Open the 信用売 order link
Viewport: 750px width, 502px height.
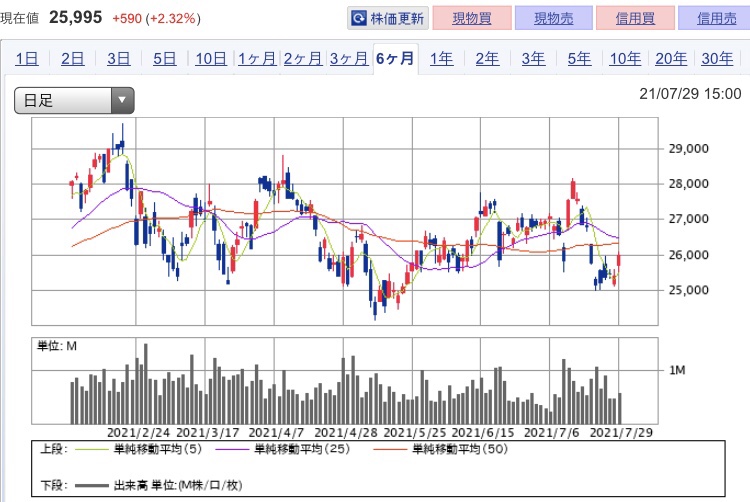pos(716,18)
